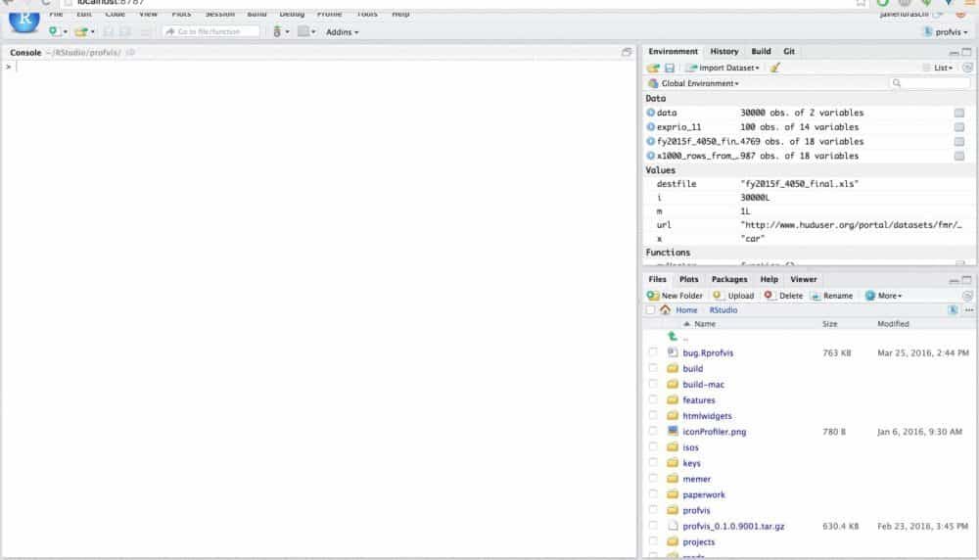
Task: Open the More dropdown in Files pane
Action: [x=883, y=296]
